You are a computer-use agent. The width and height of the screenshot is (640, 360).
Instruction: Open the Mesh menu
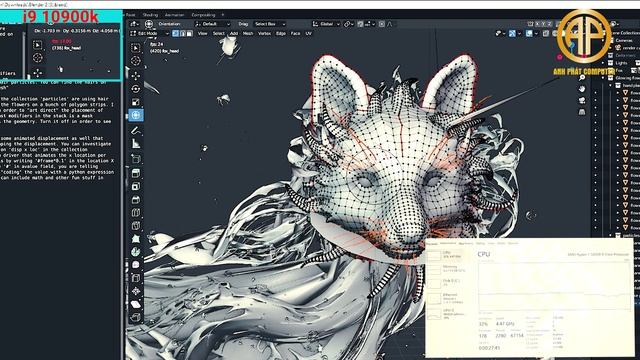248,33
